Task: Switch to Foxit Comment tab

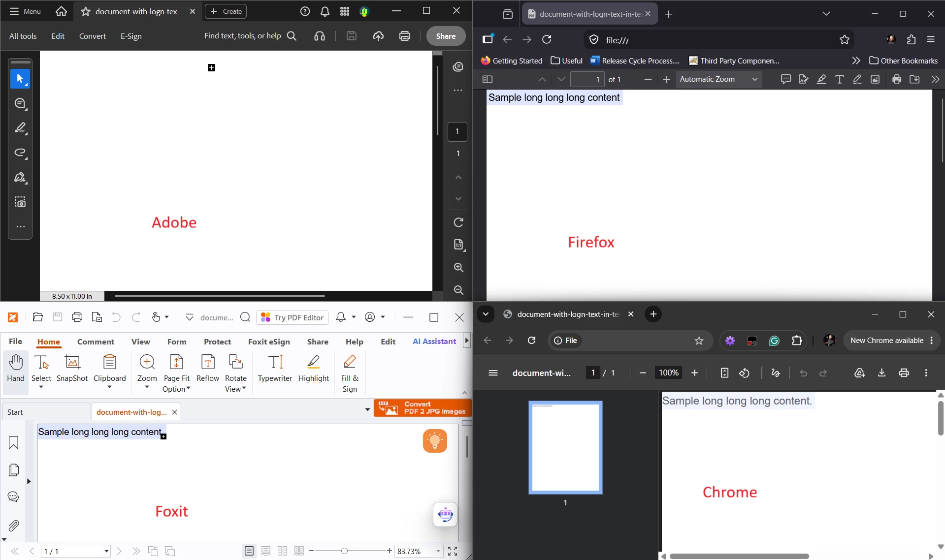Action: [x=96, y=342]
